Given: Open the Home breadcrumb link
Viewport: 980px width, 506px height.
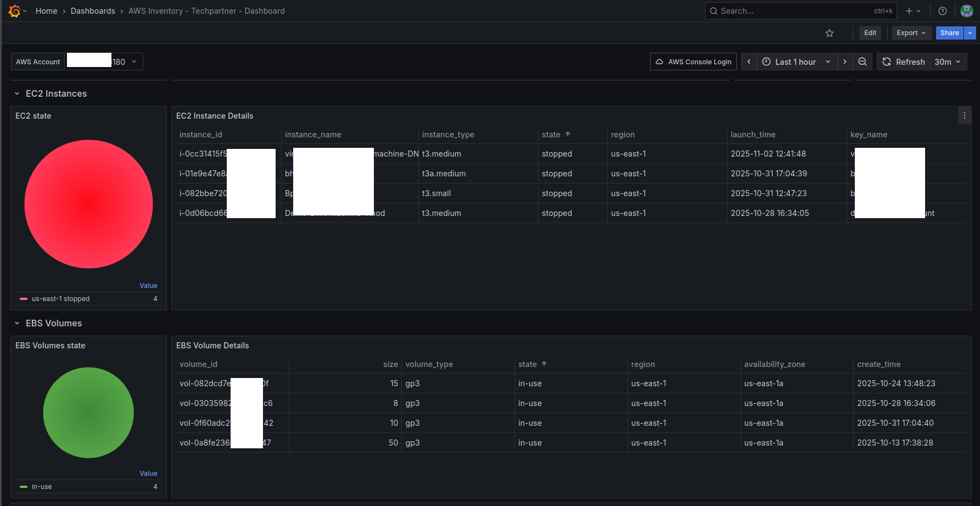Looking at the screenshot, I should click(46, 11).
